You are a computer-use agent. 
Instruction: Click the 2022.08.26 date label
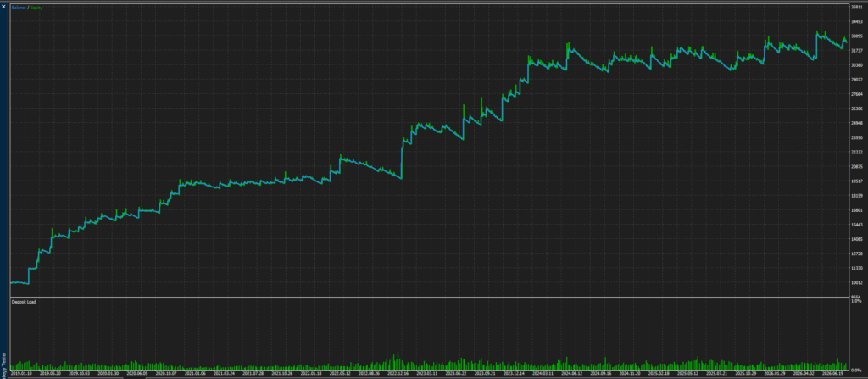tap(370, 373)
